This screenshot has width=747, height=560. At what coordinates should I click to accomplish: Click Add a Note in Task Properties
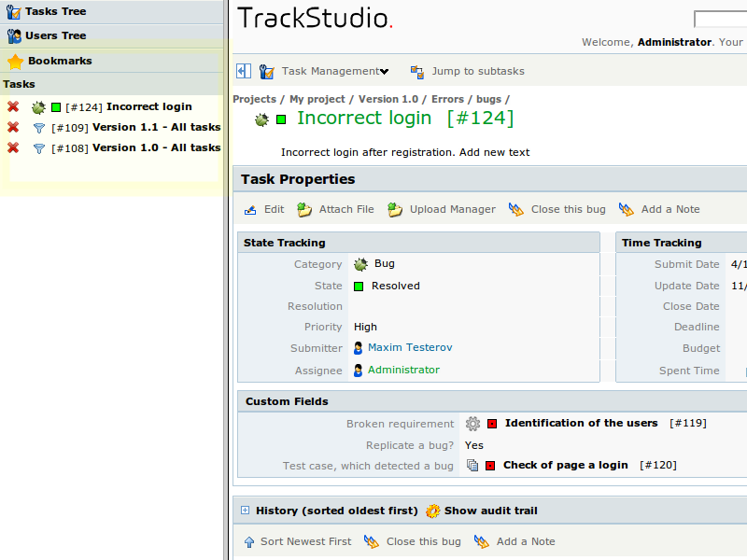(670, 209)
